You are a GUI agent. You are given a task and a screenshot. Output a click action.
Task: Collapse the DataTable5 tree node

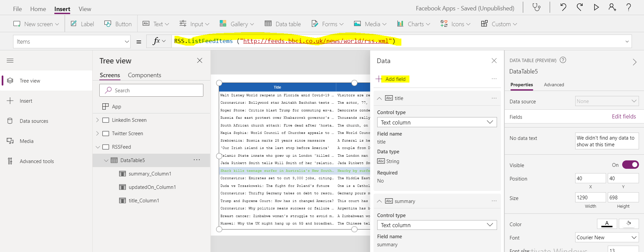(106, 160)
